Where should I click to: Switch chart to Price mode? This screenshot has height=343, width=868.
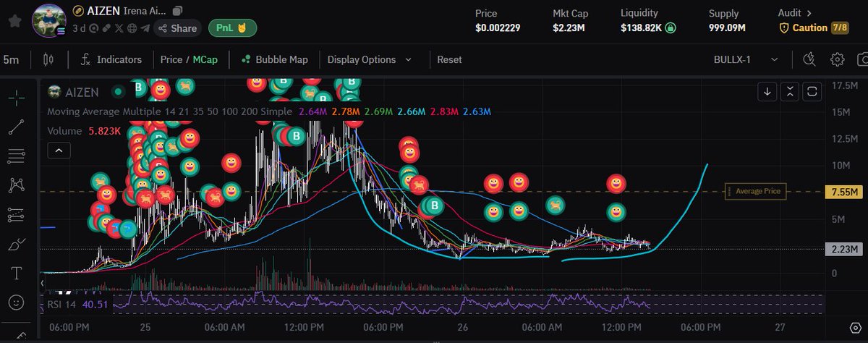coord(171,59)
